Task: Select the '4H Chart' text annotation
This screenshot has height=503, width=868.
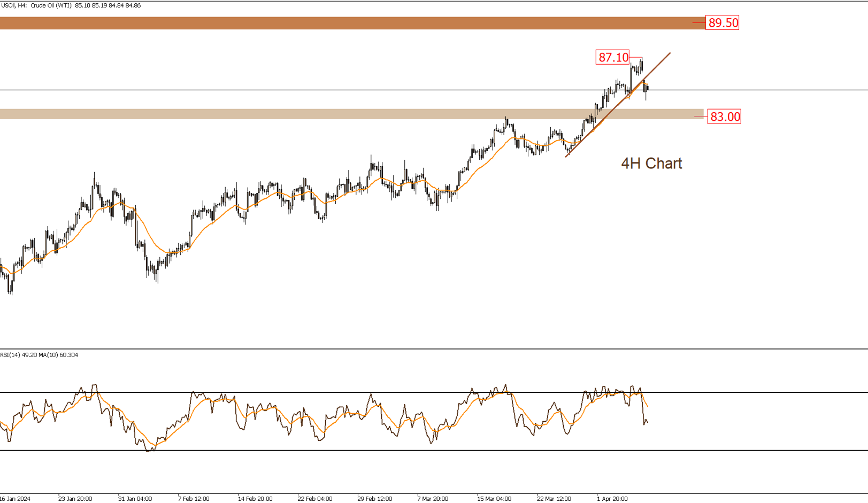Action: 651,164
